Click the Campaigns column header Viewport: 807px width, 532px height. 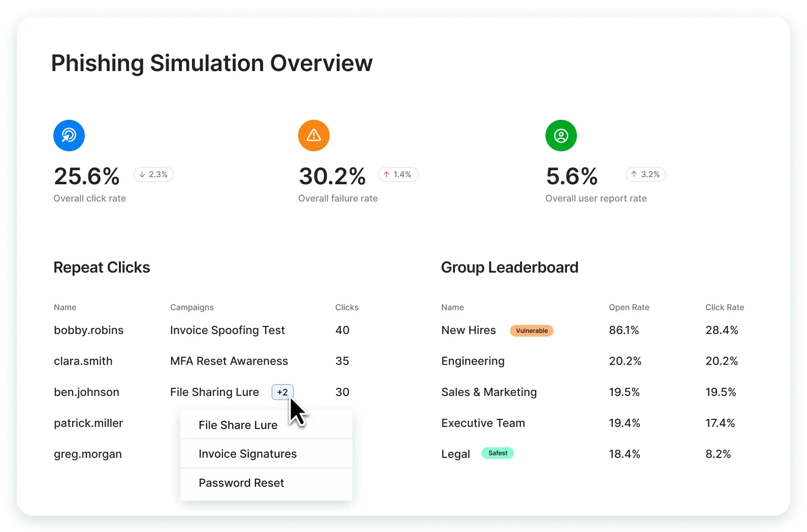[x=192, y=307]
